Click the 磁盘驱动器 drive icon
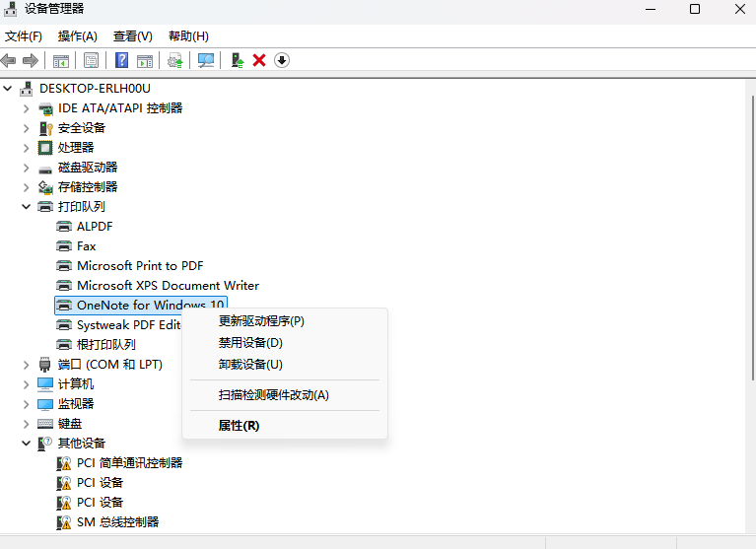This screenshot has width=756, height=549. pyautogui.click(x=45, y=169)
